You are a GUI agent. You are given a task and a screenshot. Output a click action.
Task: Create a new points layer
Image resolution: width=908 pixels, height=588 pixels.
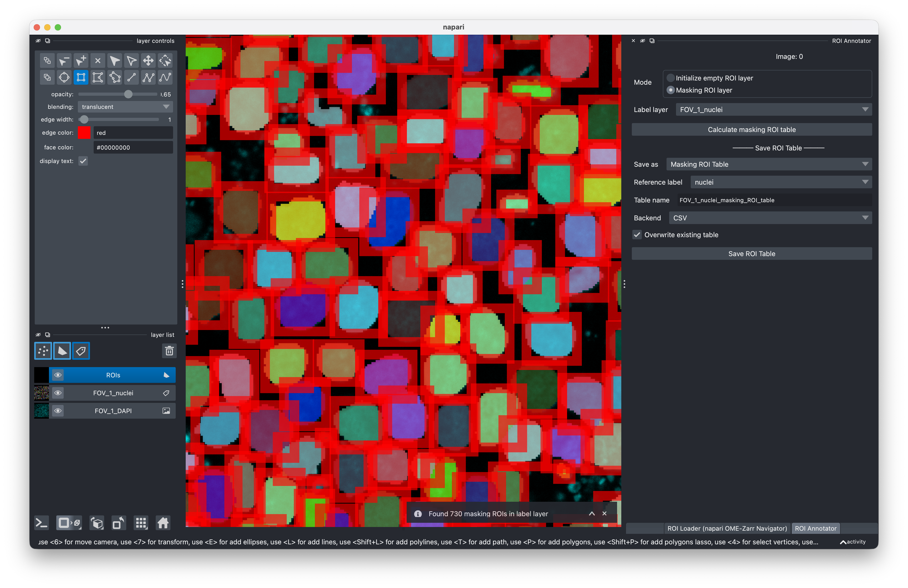point(43,351)
